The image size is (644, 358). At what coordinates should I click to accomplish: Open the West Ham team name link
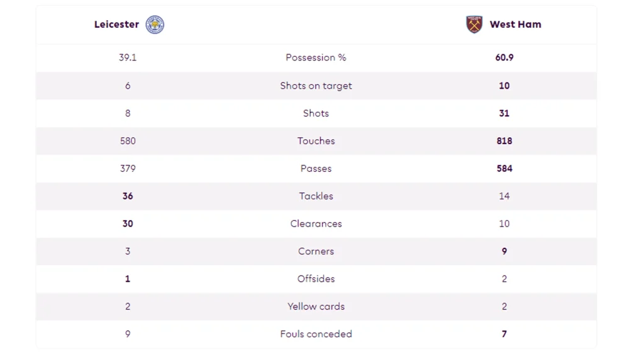tap(516, 25)
